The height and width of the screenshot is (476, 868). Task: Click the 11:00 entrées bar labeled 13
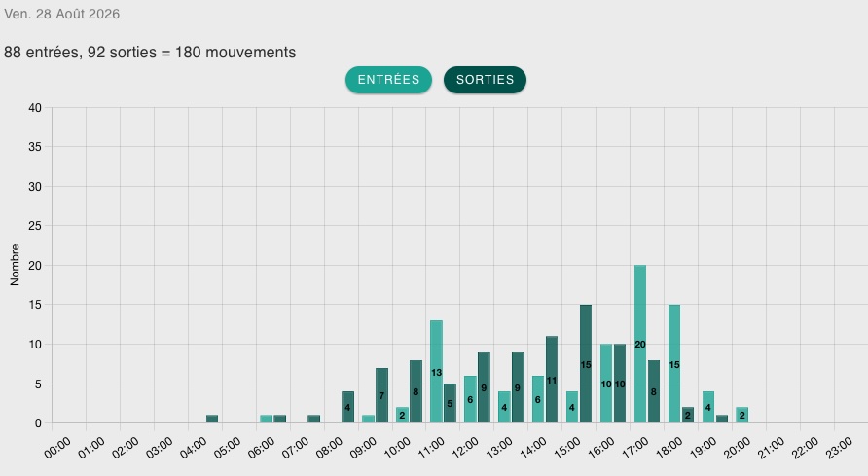tap(436, 372)
